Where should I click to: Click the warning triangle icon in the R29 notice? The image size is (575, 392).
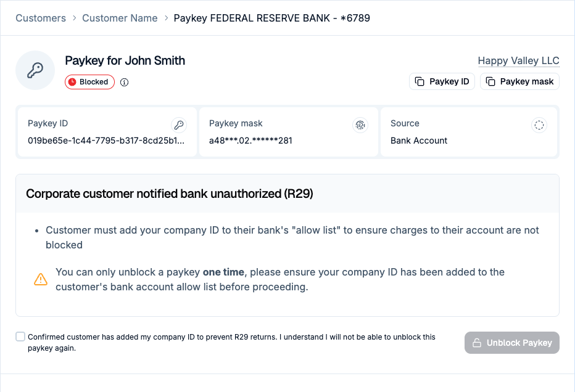click(x=41, y=279)
